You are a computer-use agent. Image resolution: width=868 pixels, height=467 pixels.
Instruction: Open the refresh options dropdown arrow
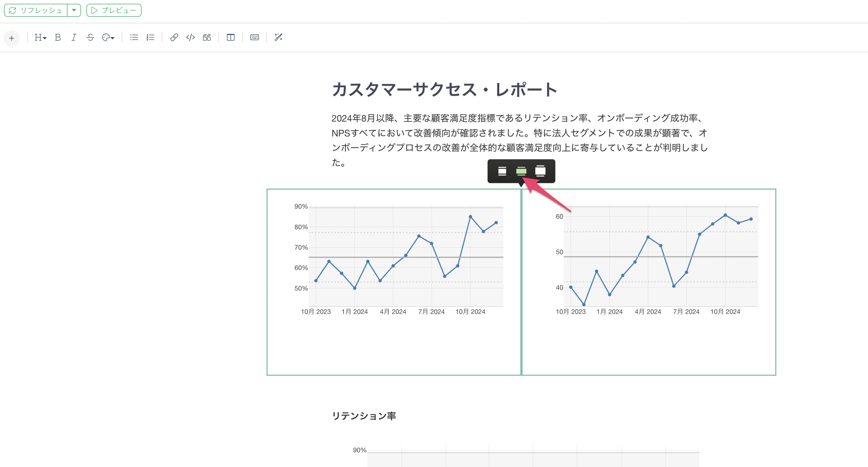tap(74, 10)
